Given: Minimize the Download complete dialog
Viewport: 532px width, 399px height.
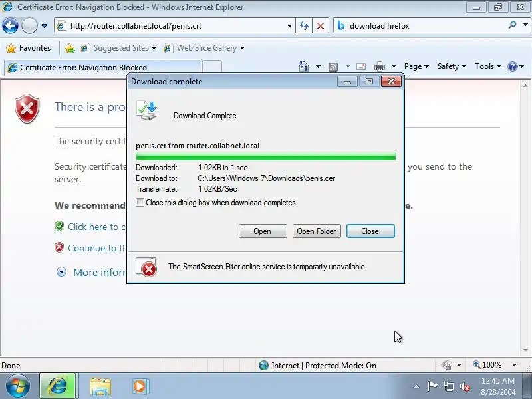Looking at the screenshot, I should (347, 82).
